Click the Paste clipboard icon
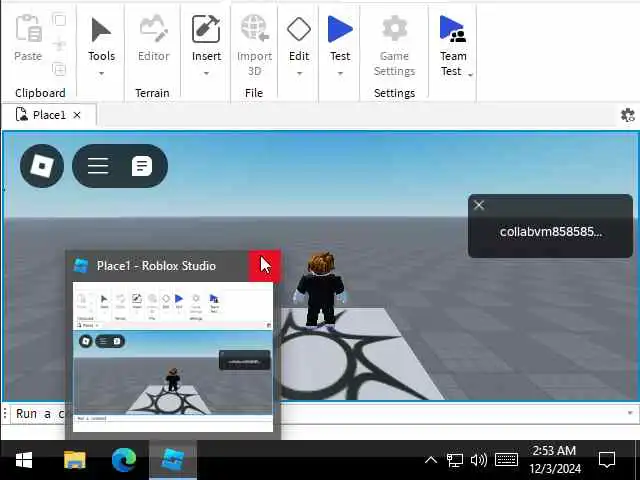 (x=28, y=28)
